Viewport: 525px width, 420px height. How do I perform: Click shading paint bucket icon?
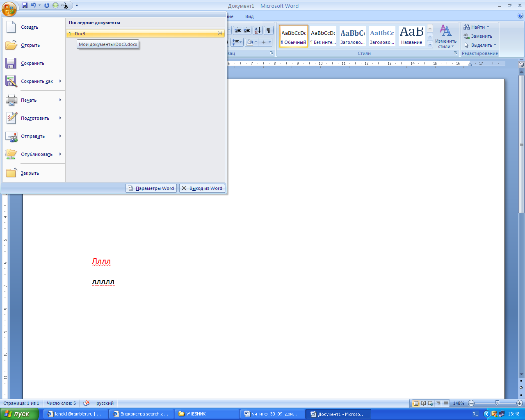tap(249, 42)
